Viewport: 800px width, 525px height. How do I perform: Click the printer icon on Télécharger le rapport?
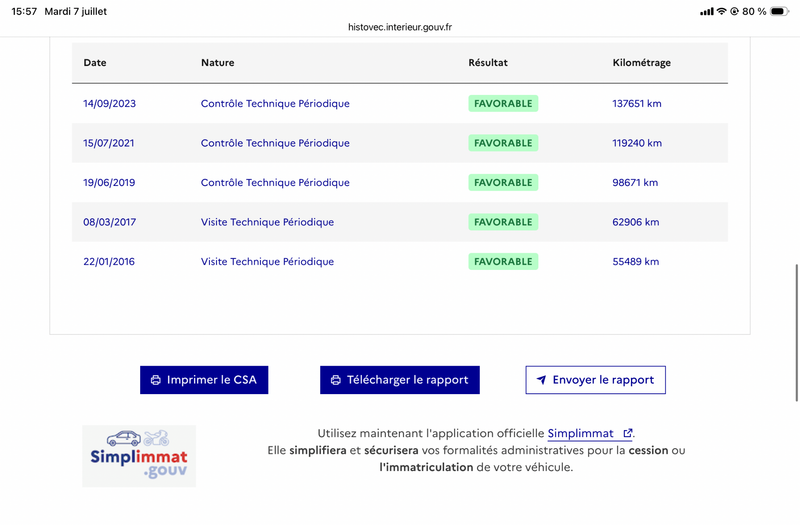coord(336,380)
